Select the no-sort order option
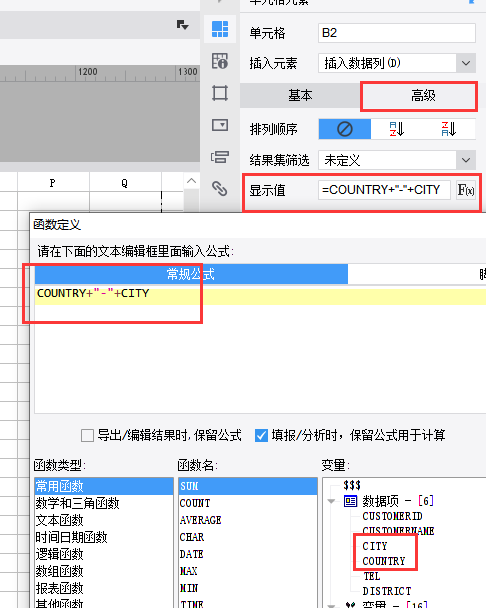Viewport: 486px width, 608px height. coord(345,129)
